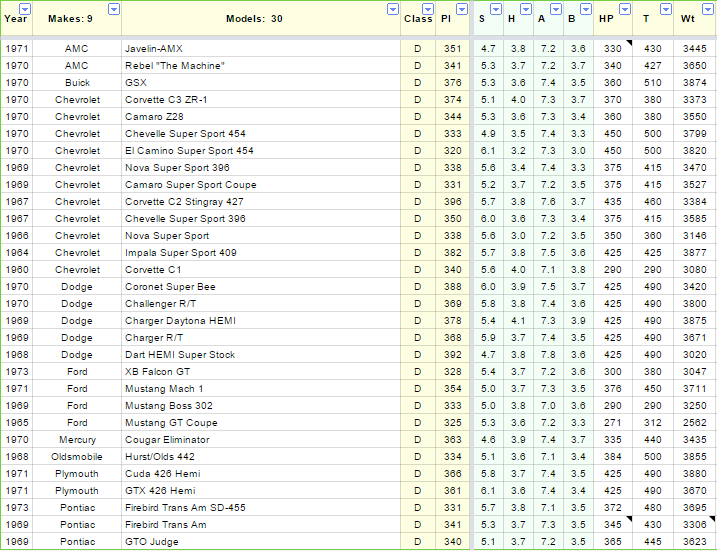The height and width of the screenshot is (551, 717).
Task: Open the A column filter dropdown
Action: click(556, 9)
